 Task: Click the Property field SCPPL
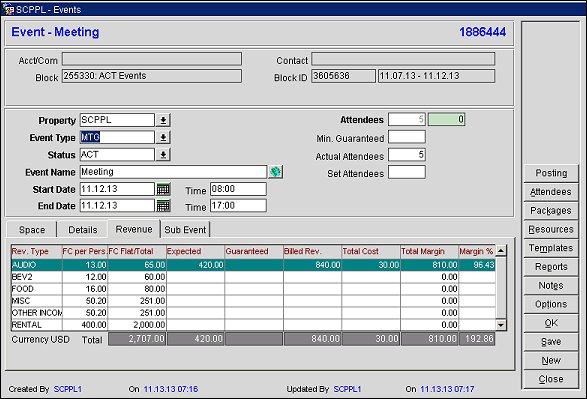117,120
